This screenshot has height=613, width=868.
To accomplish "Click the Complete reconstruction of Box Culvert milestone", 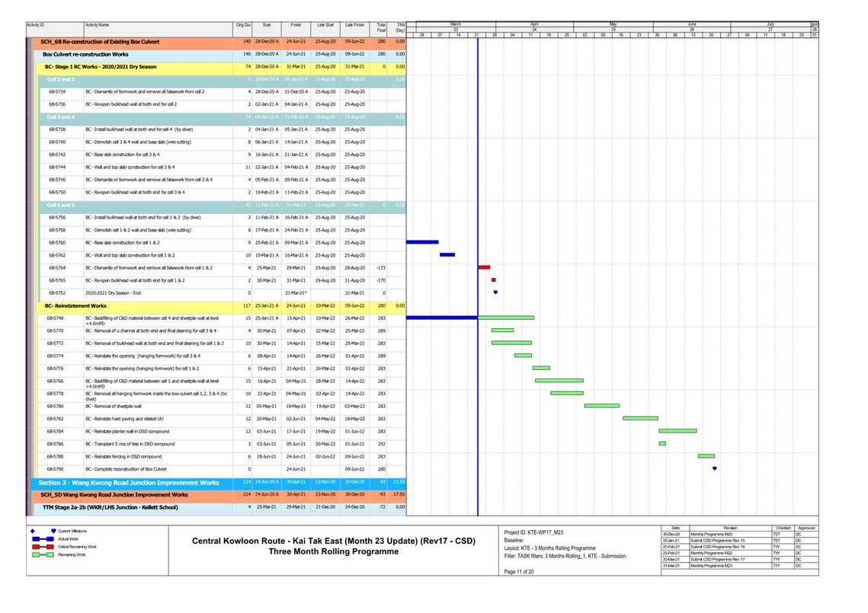I will tap(714, 468).
